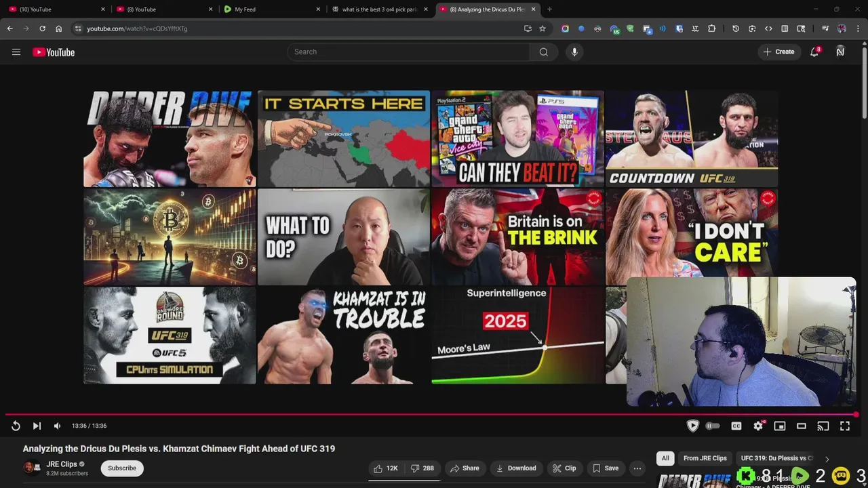
Task: Skip to the next video
Action: tap(37, 426)
